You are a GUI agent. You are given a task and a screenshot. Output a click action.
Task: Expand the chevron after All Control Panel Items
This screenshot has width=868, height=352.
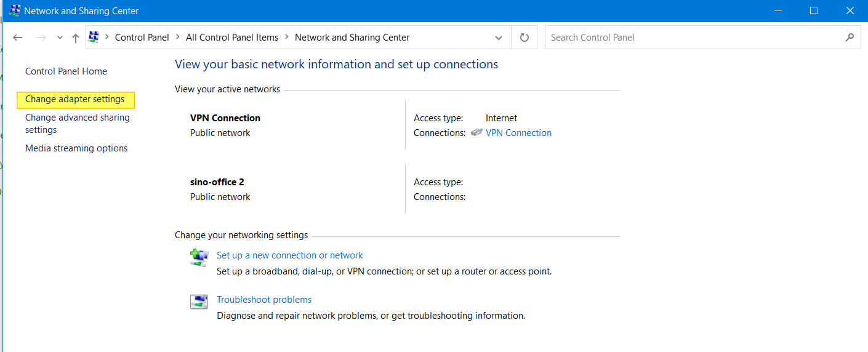coord(286,38)
